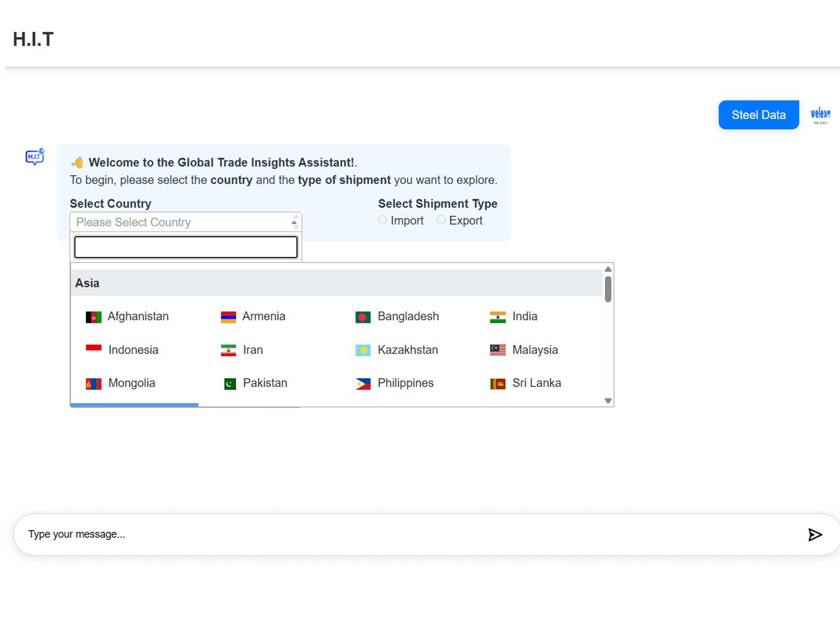Click the country search text box
Screen dimensions: 840x630
click(185, 247)
